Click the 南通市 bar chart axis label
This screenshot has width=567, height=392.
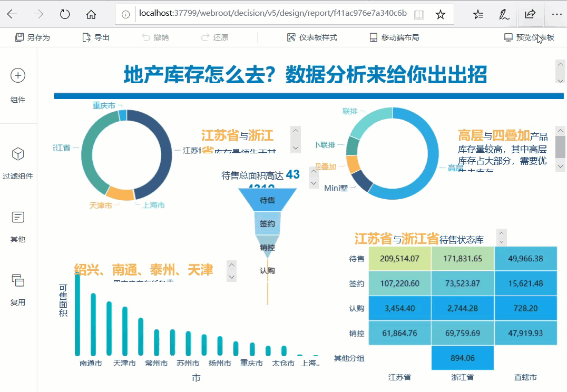pos(91,363)
